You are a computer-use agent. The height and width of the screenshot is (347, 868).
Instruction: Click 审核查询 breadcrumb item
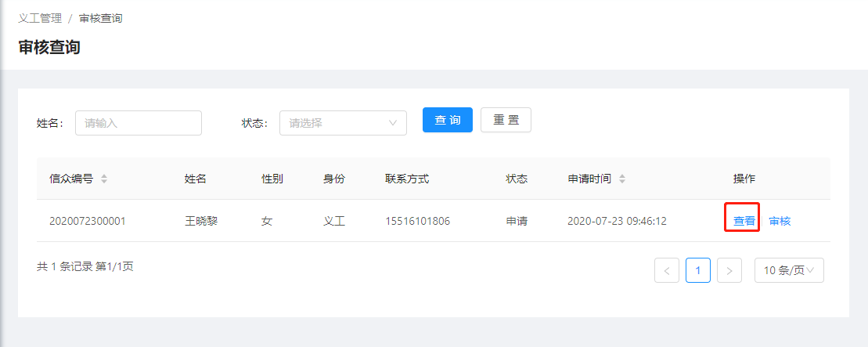[101, 18]
